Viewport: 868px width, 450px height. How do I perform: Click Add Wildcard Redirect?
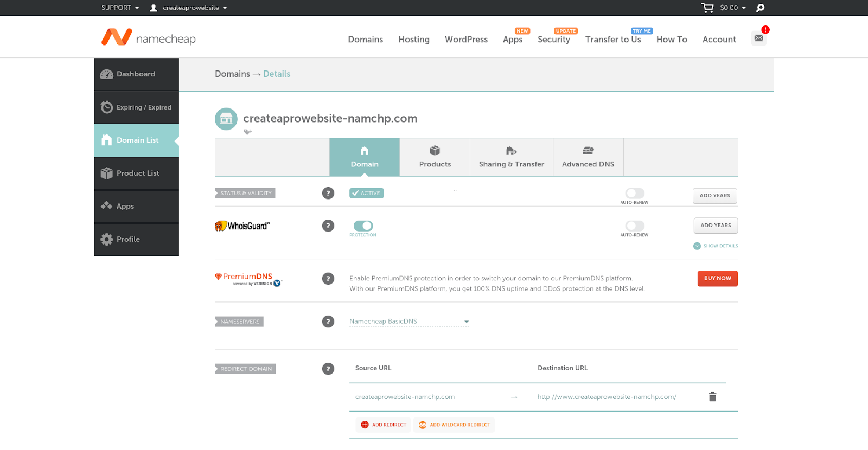point(455,425)
